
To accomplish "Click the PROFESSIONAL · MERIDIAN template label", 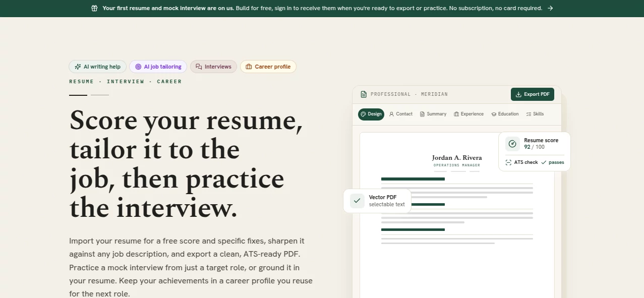I will [409, 94].
